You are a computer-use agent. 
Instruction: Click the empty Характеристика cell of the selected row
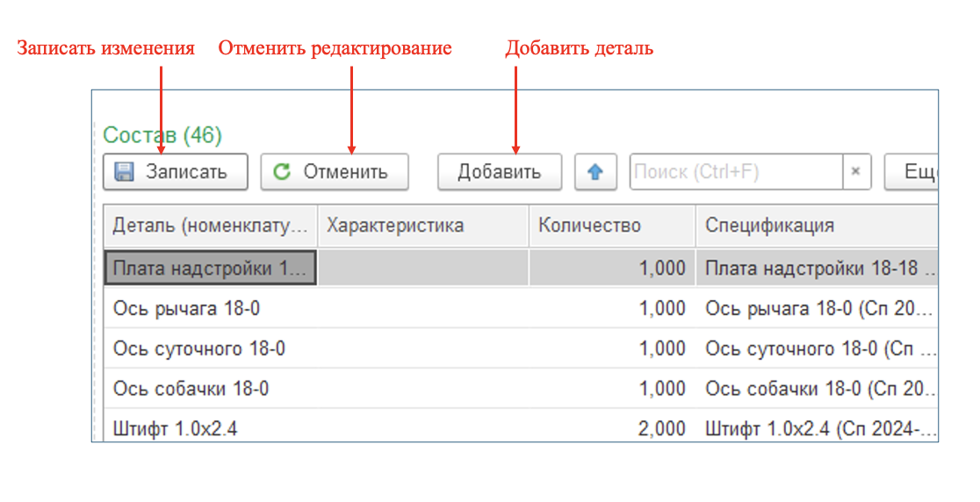(x=422, y=268)
